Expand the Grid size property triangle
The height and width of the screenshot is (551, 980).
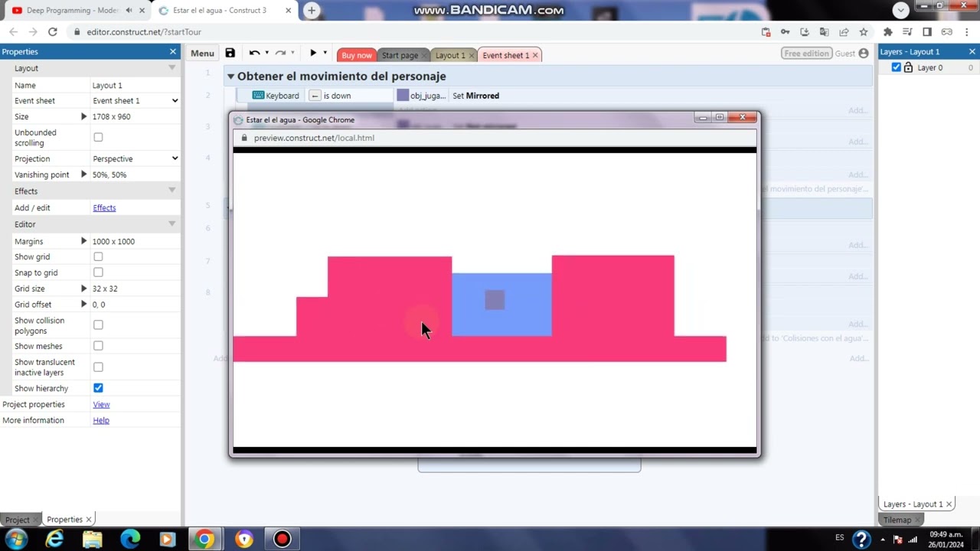pyautogui.click(x=84, y=289)
